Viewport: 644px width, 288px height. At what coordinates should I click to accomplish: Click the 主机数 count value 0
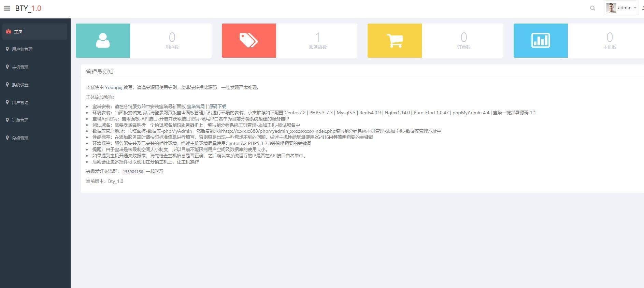(610, 37)
